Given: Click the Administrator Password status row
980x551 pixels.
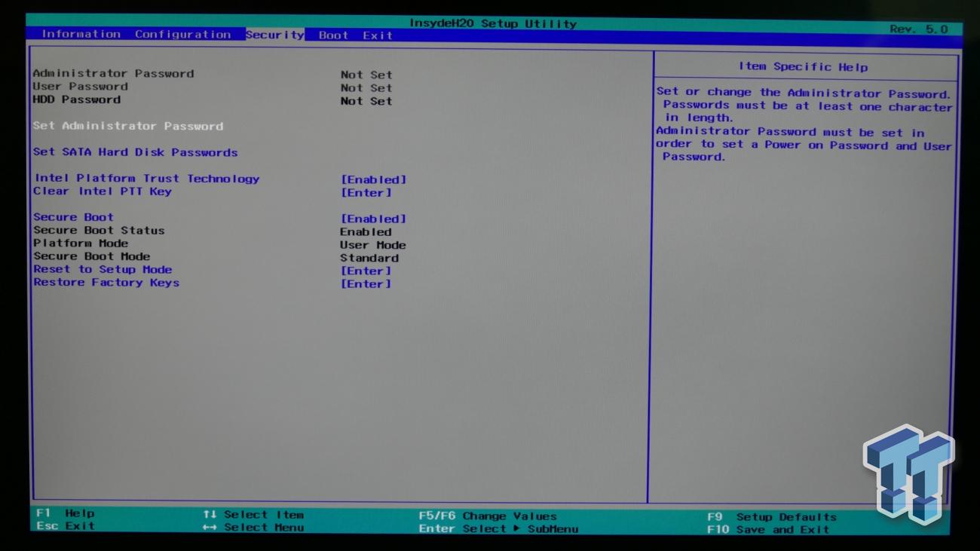Looking at the screenshot, I should [213, 74].
